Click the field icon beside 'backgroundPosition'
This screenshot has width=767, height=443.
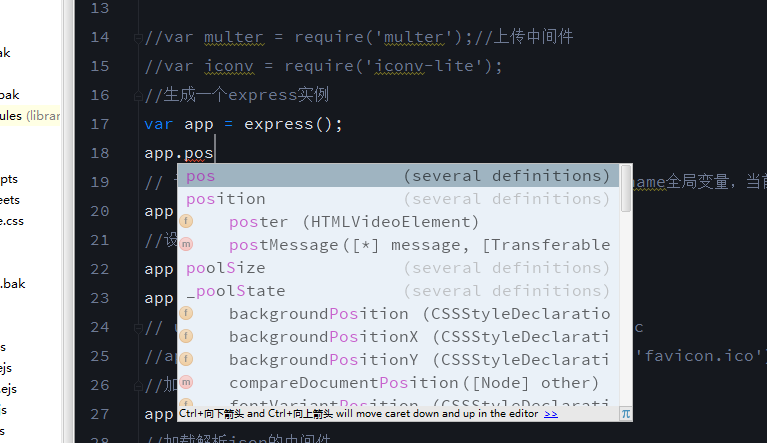(x=186, y=313)
